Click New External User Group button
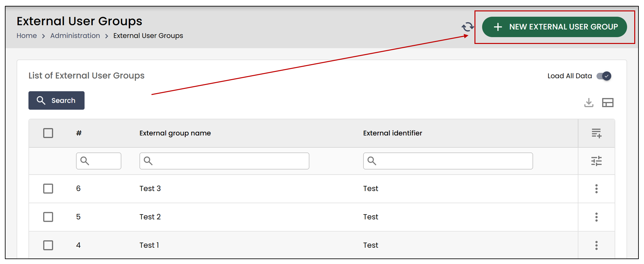The image size is (644, 264). pos(554,27)
